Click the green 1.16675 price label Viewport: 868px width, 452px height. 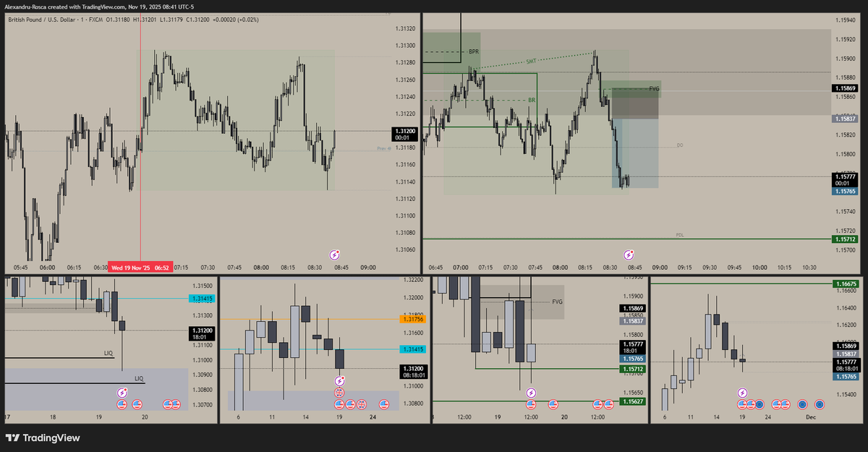(846, 284)
